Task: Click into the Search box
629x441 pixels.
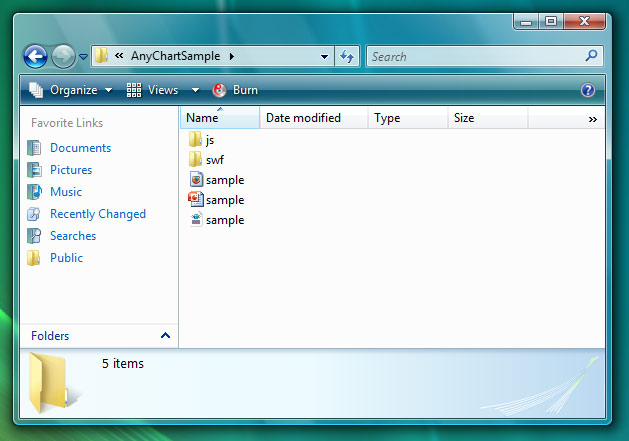Action: click(474, 57)
